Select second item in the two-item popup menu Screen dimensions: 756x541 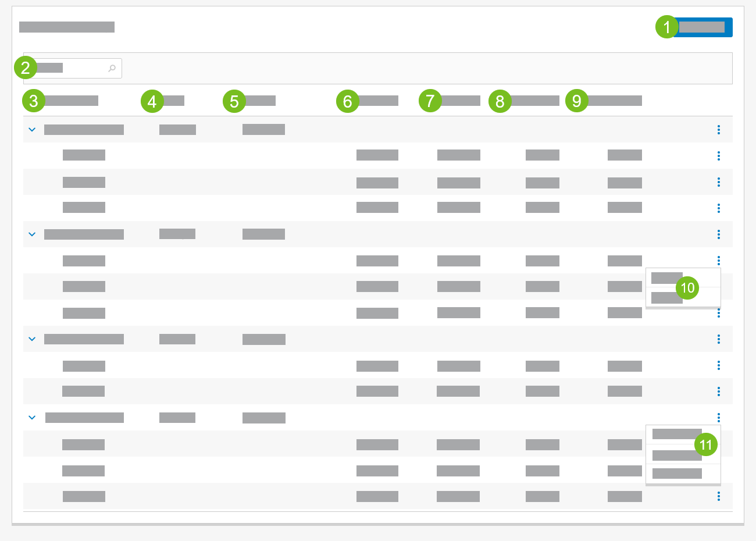click(666, 298)
